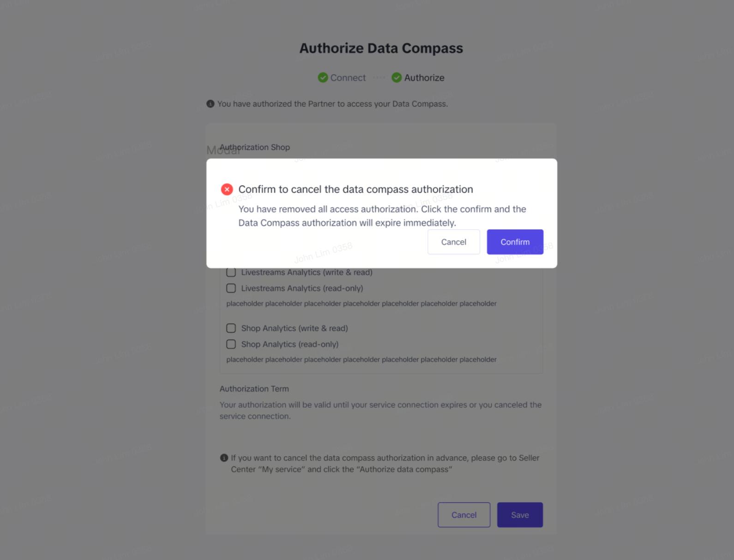Check Livestreams Analytics (write & read)
Image resolution: width=734 pixels, height=560 pixels.
pos(231,273)
